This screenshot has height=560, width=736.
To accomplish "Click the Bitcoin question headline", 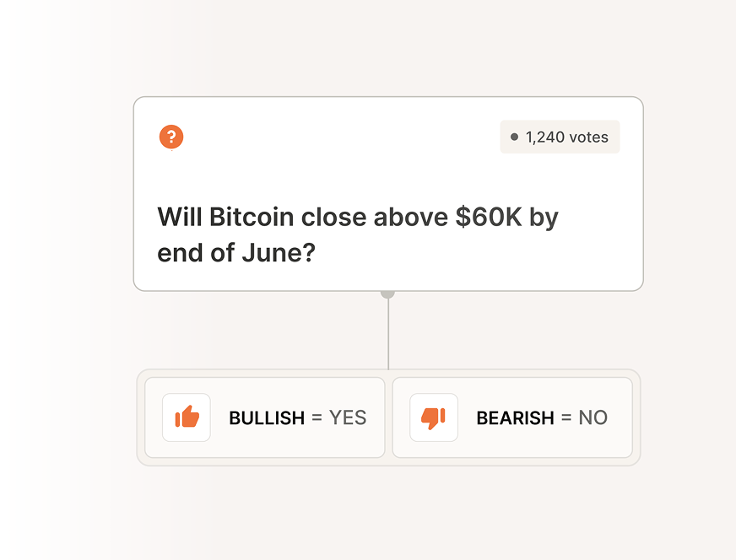I will (358, 234).
